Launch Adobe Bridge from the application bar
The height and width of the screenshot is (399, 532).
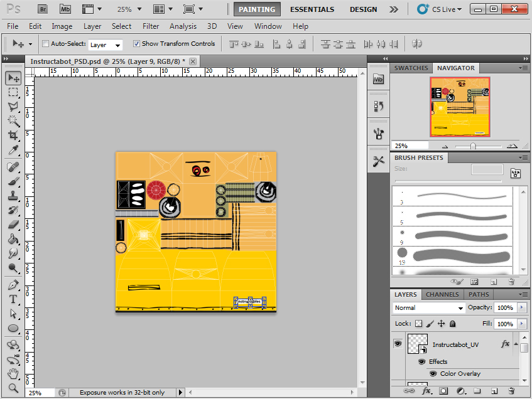42,9
